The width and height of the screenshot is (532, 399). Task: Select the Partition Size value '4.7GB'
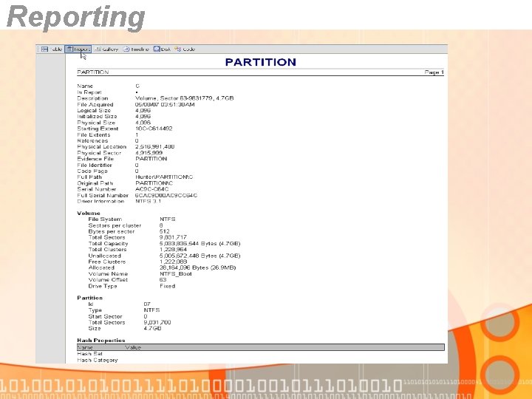(x=152, y=328)
